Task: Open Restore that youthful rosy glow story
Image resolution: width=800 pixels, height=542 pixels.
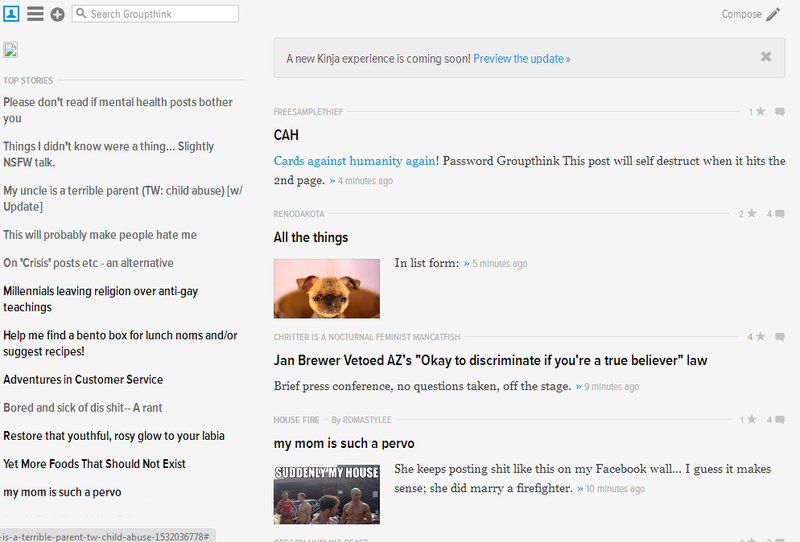Action: click(114, 436)
